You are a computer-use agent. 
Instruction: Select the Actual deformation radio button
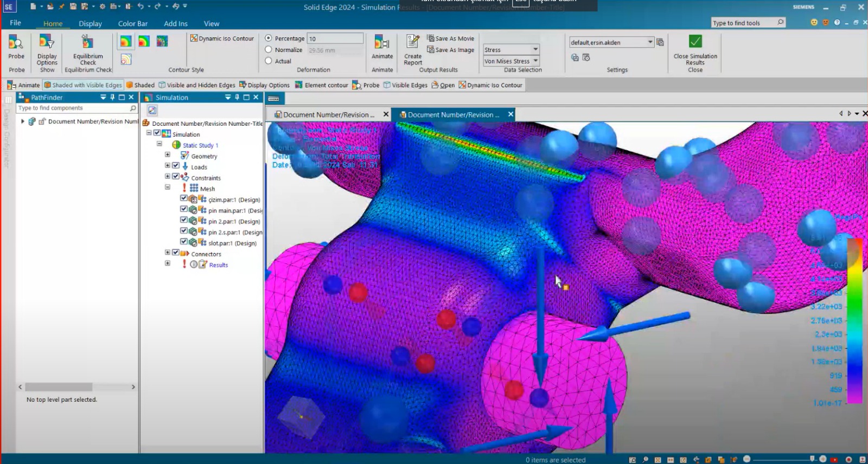[268, 61]
